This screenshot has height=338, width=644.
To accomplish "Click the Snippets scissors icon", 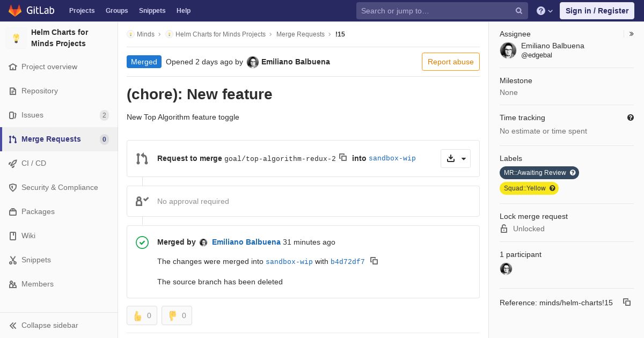I will (x=13, y=260).
